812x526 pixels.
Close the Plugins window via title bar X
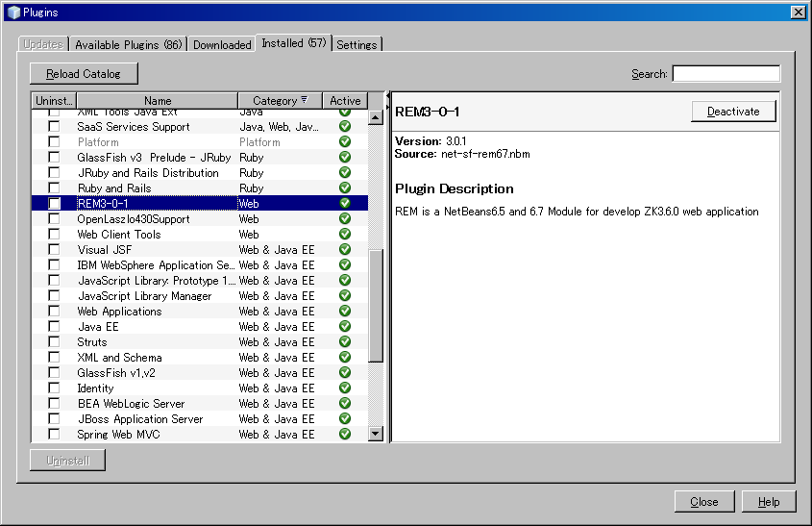[x=799, y=12]
